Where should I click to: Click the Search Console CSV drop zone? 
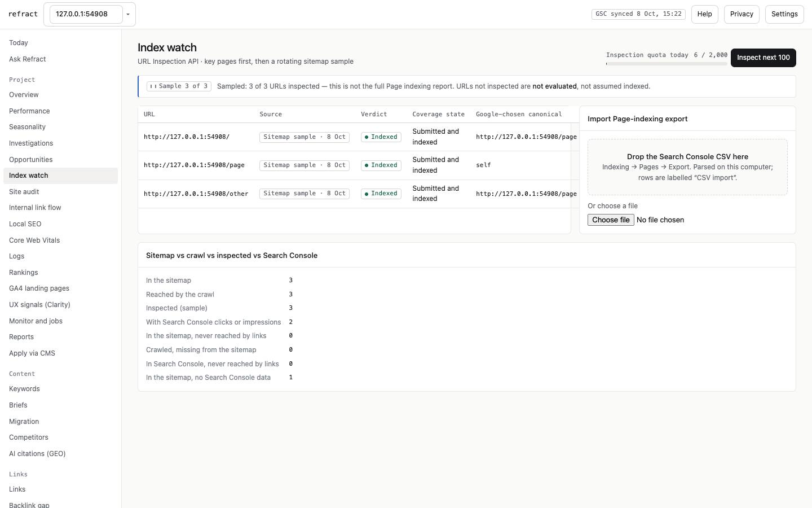coord(687,167)
